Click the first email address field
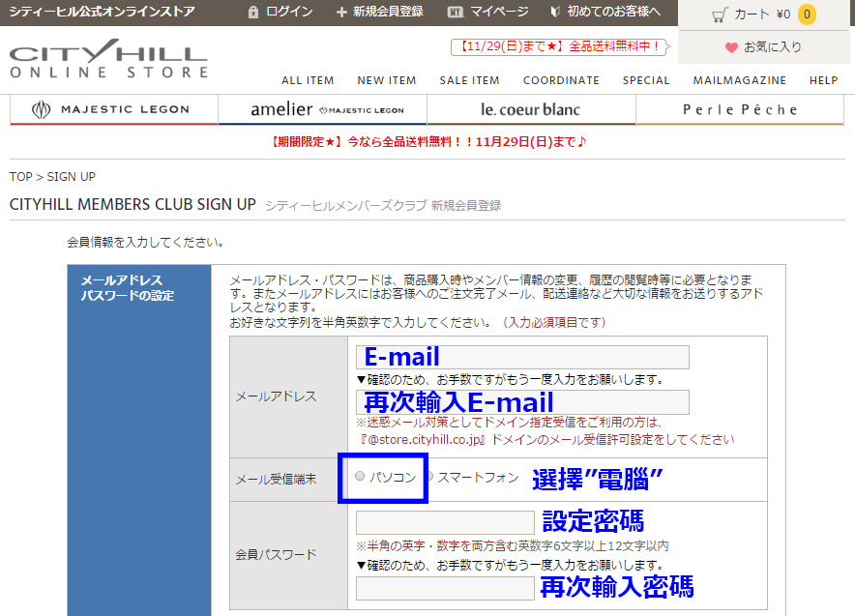 522,357
